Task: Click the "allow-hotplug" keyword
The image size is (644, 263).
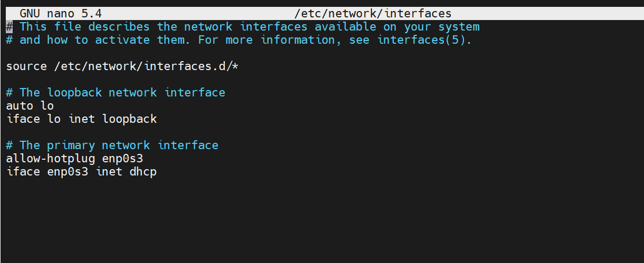Action: [50, 159]
